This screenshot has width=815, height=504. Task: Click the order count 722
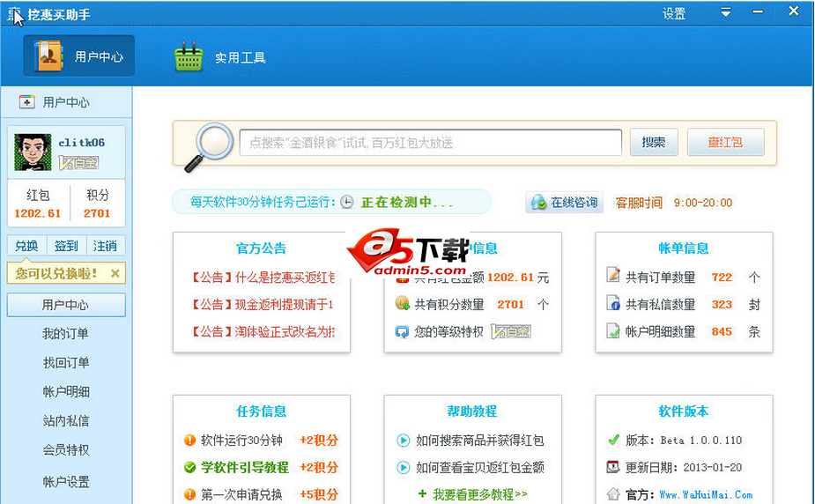[x=722, y=278]
